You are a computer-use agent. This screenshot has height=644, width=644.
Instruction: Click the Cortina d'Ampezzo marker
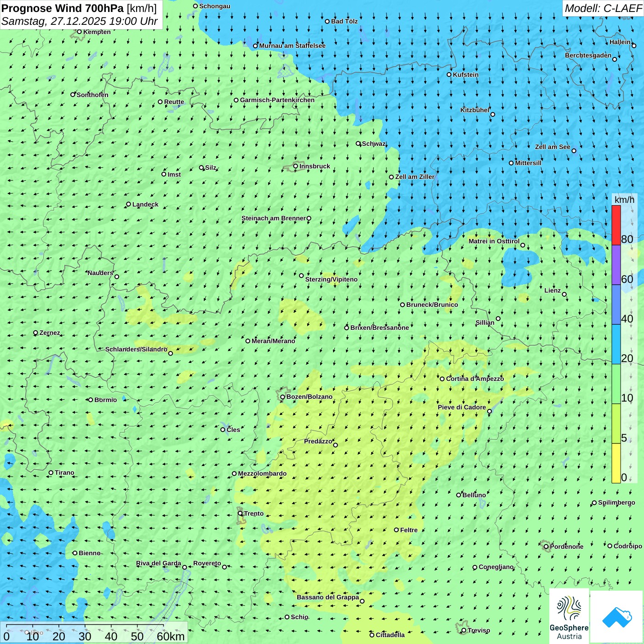[442, 379]
